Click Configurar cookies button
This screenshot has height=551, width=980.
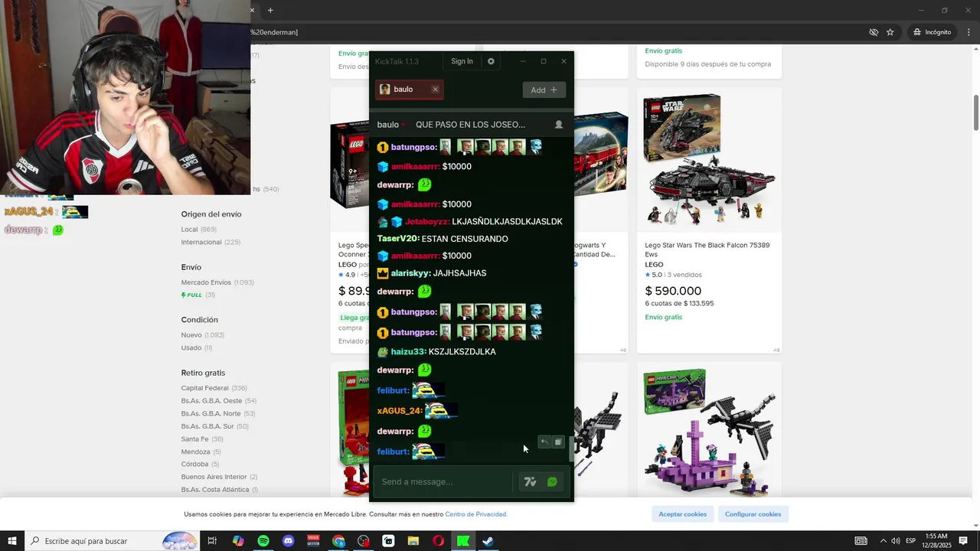tap(753, 514)
